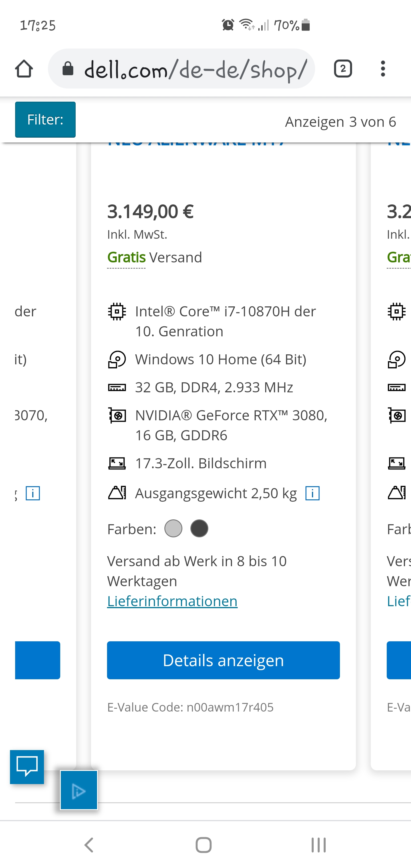Screen dimensions: 411x868
Task: Click 32 GB, DDR4, 2.933 MHz text
Action: click(214, 387)
